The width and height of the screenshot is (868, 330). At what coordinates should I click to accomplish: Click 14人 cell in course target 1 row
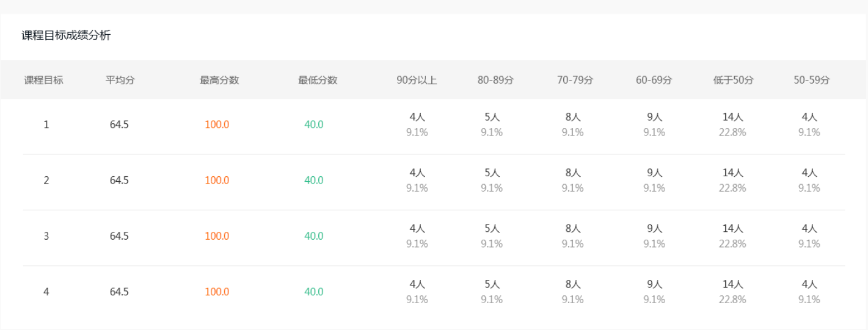732,117
